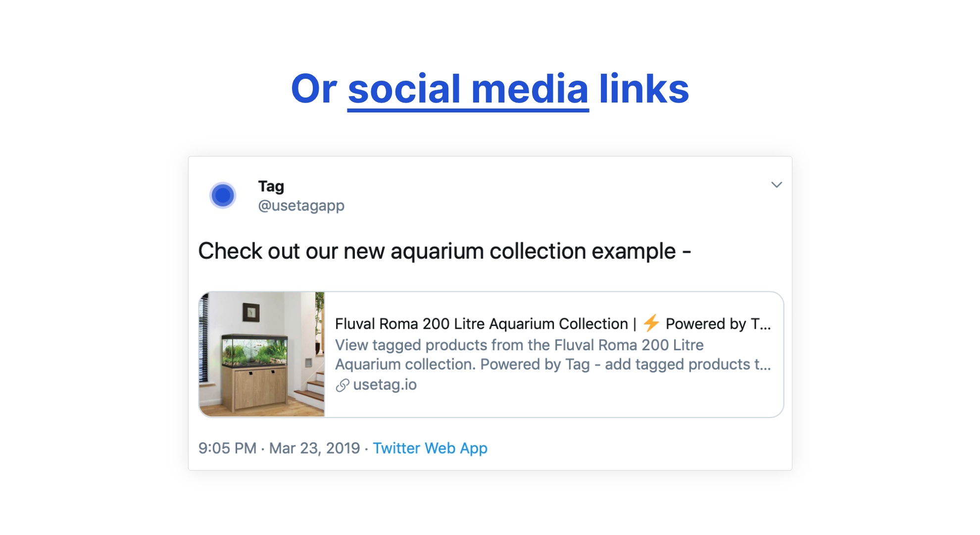Viewport: 980px width, 535px height.
Task: Select the tweet text about aquarium collection
Action: [x=445, y=251]
